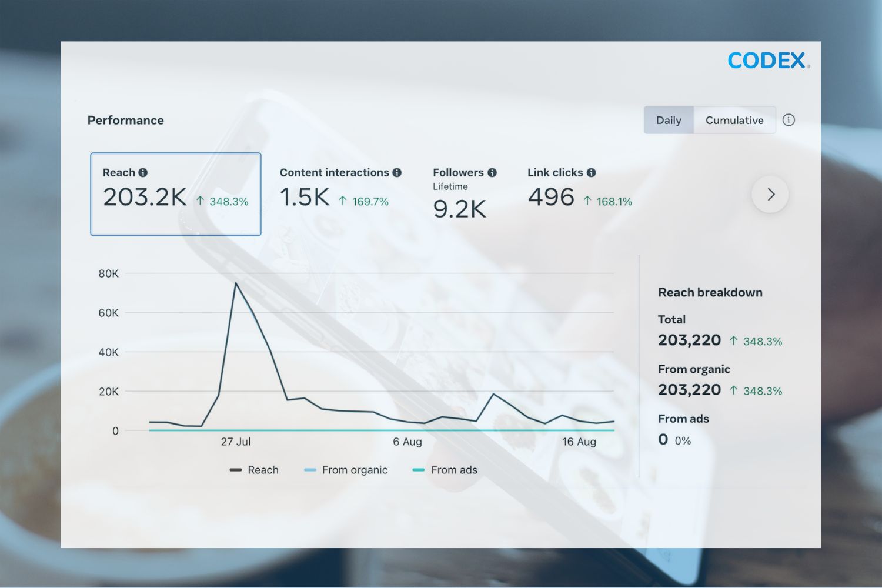Click the upward arrow next to Total reach

click(734, 340)
